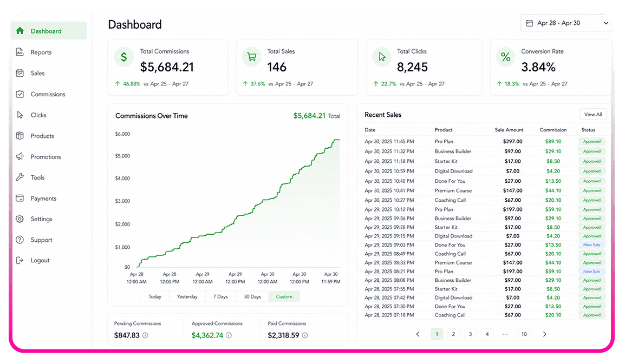
Task: Click the $4,362.74 approved commissions value
Action: tap(207, 335)
